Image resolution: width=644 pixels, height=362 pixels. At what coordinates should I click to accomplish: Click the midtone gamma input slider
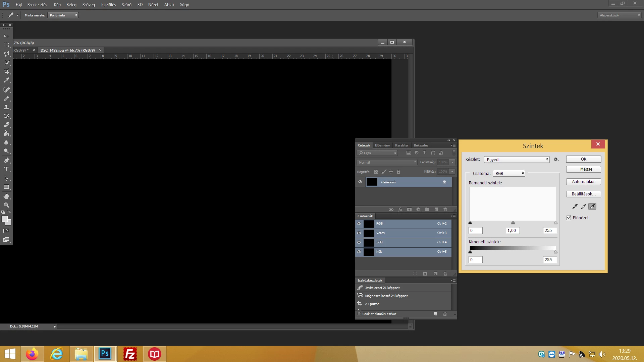pos(513,223)
